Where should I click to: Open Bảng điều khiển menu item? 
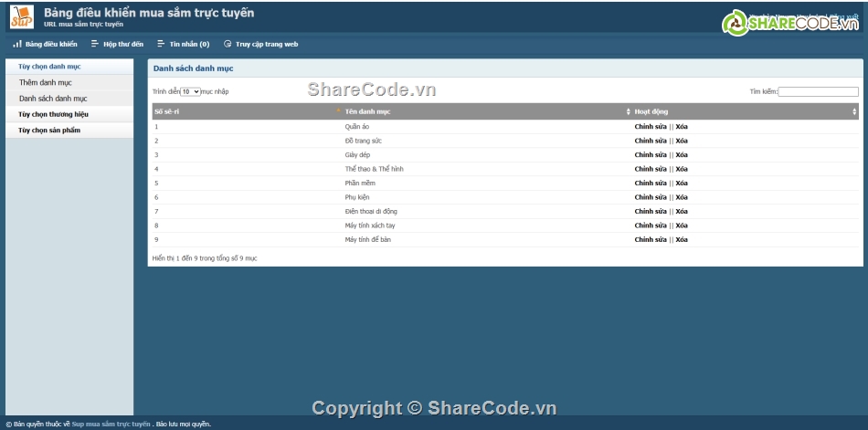tap(51, 44)
